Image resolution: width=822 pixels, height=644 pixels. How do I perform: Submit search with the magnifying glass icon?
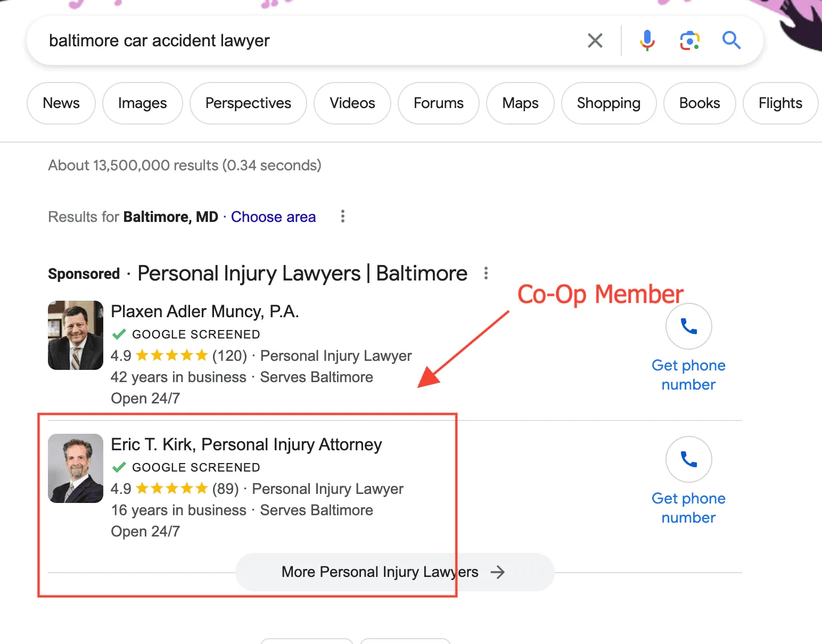[x=731, y=40]
